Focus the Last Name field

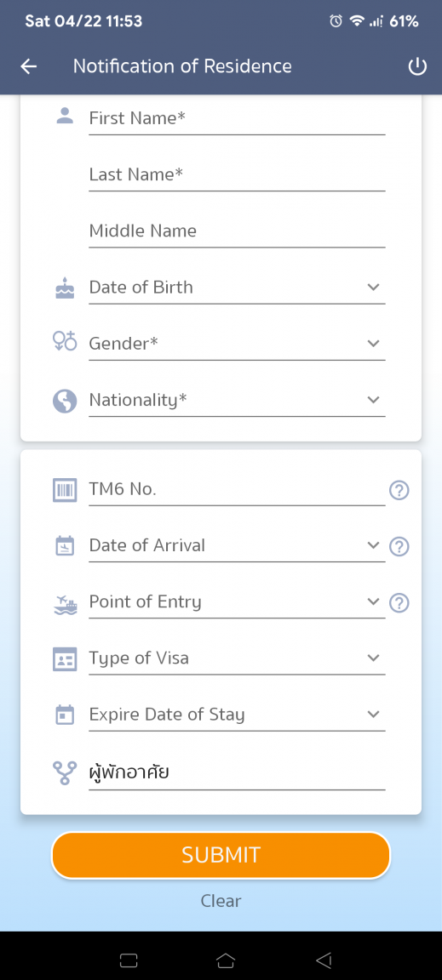tap(237, 174)
